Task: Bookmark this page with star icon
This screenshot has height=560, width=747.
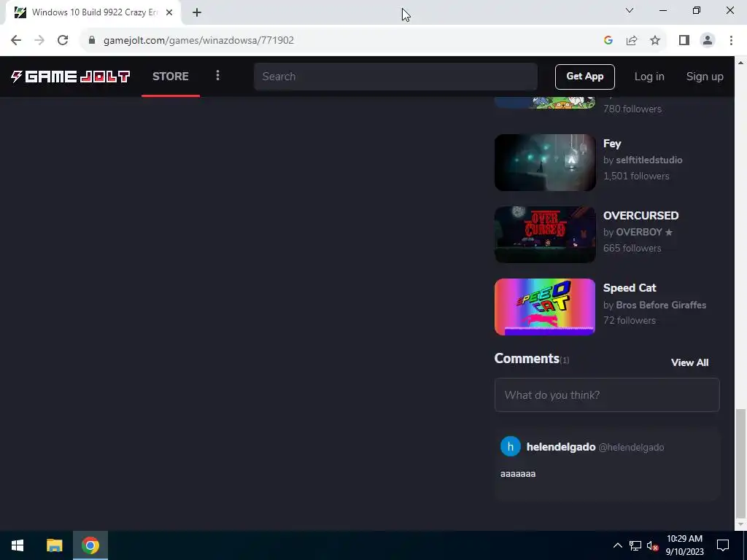Action: pyautogui.click(x=655, y=41)
